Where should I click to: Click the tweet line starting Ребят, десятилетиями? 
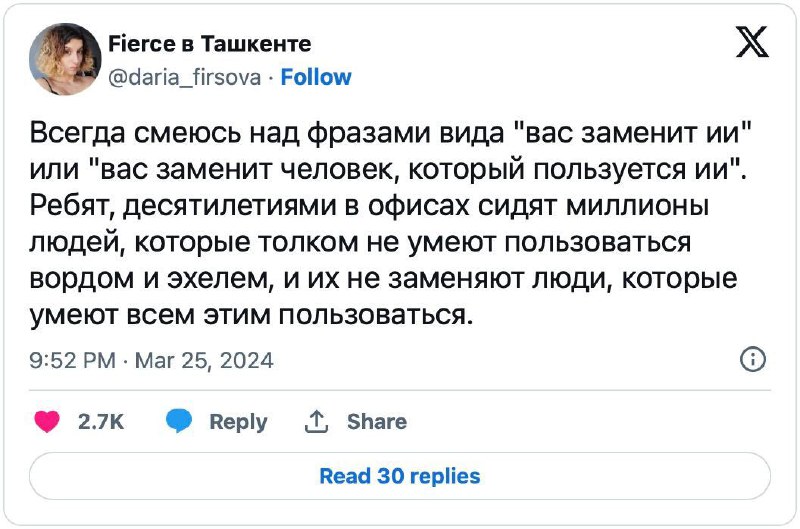click(369, 206)
